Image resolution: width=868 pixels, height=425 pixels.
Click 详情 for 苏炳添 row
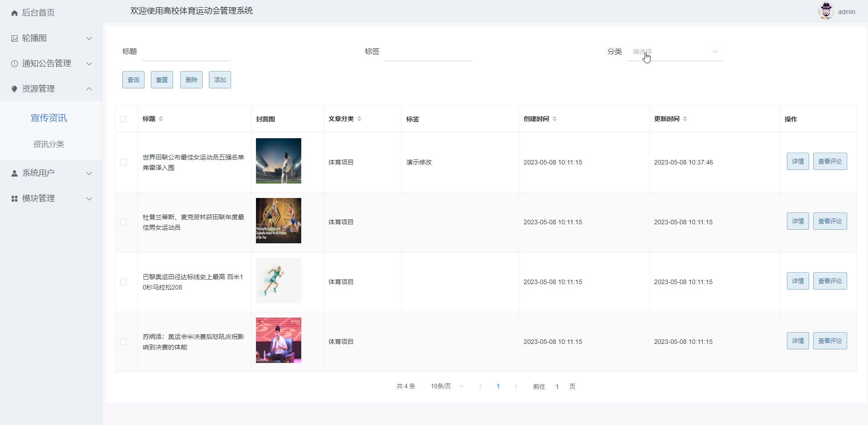pos(798,341)
